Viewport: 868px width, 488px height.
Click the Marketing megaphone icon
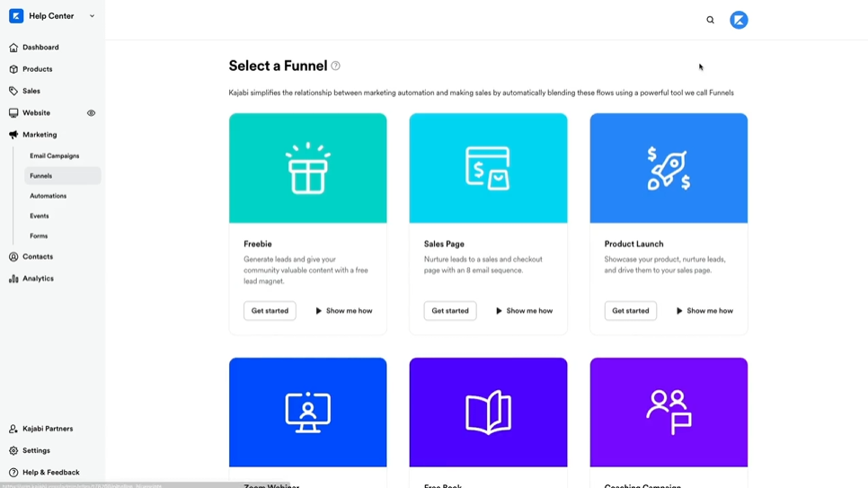click(x=13, y=135)
